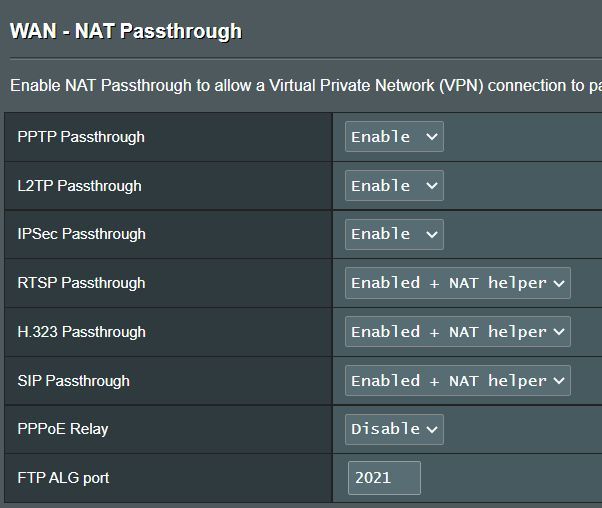Click the FTP ALG port label
Screen dimensions: 602x508
coord(63,478)
